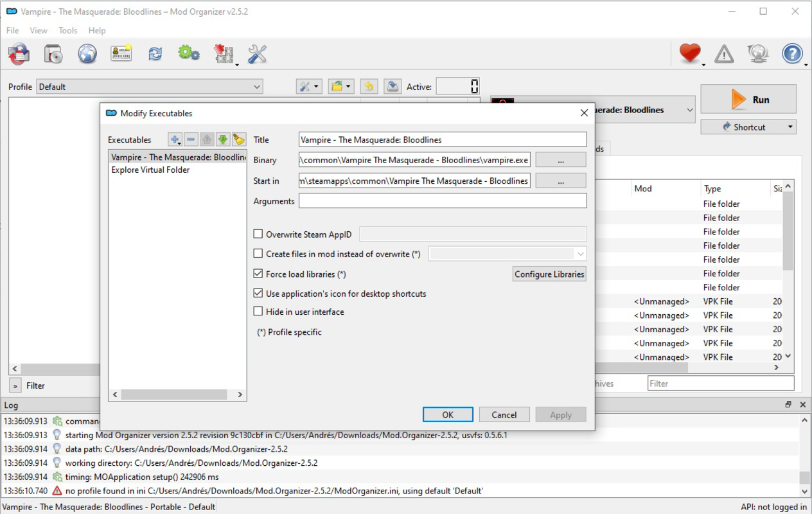Expand the Shortcut dropdown

click(789, 127)
